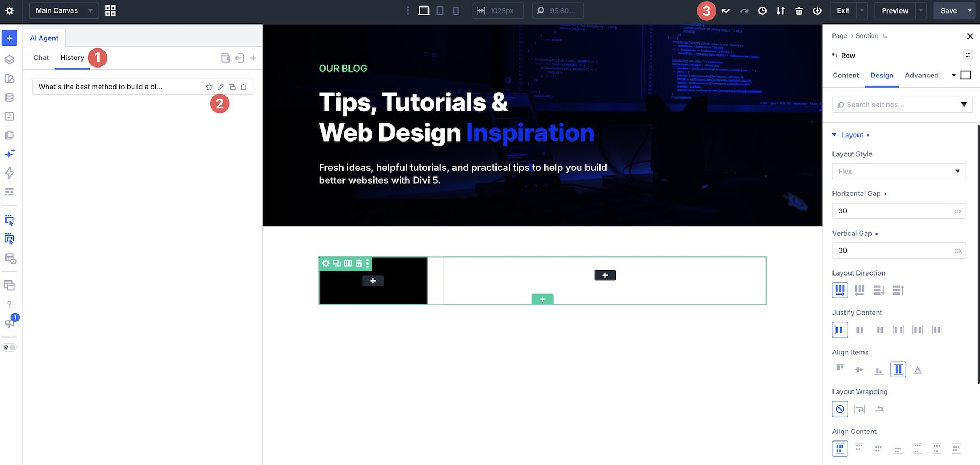
Task: Click the undo arrow in top bar
Action: tap(726, 10)
